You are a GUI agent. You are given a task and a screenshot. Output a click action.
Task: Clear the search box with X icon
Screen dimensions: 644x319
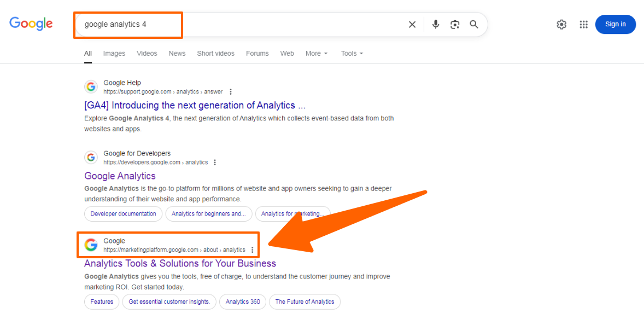click(412, 25)
